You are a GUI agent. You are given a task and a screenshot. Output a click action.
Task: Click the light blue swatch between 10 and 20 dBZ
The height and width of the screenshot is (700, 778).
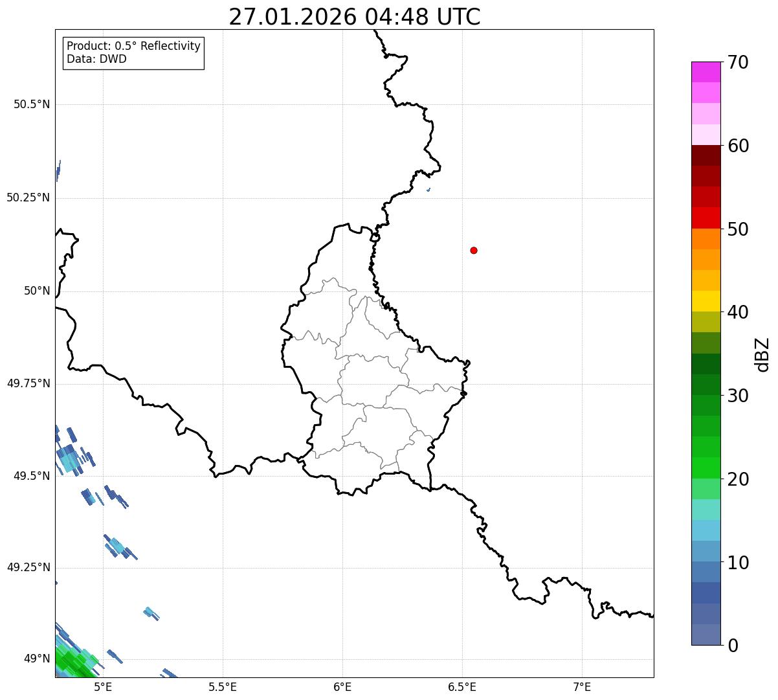(x=706, y=530)
